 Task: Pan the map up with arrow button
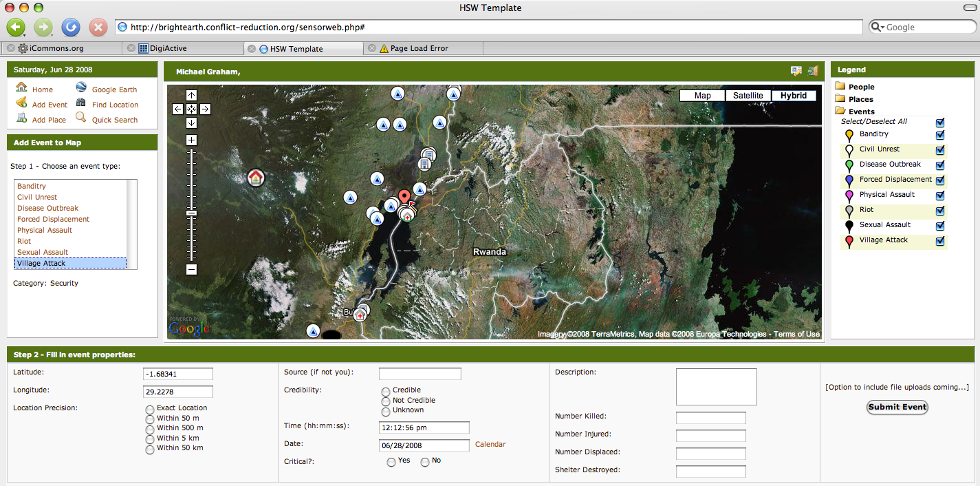[x=191, y=96]
